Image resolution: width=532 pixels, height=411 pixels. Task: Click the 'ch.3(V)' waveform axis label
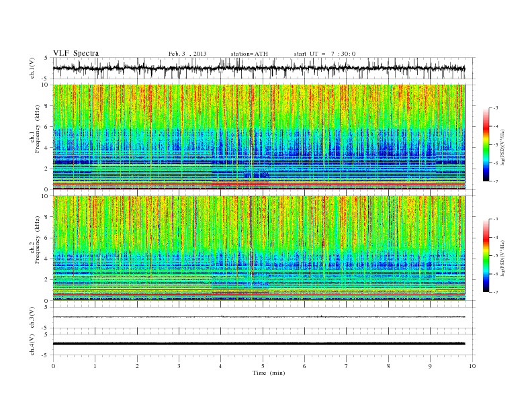pyautogui.click(x=32, y=318)
